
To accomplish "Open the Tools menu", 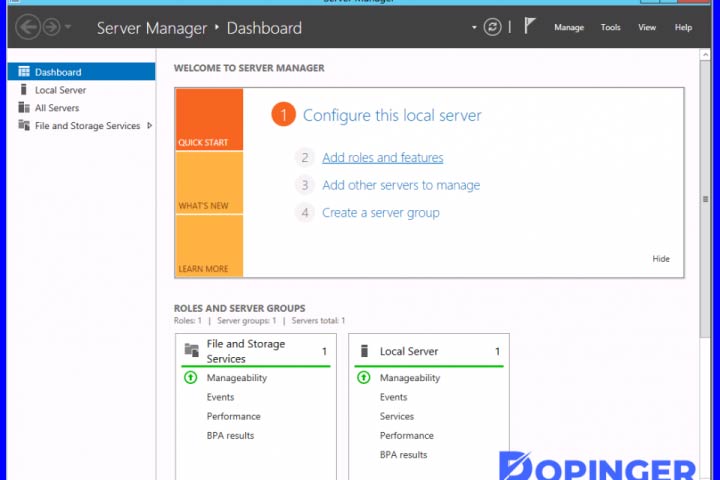I will coord(610,28).
